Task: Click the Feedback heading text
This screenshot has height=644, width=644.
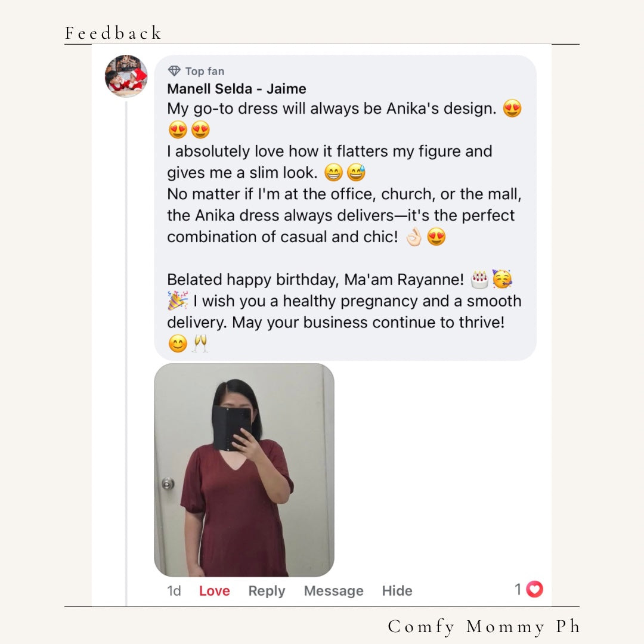Action: [113, 33]
